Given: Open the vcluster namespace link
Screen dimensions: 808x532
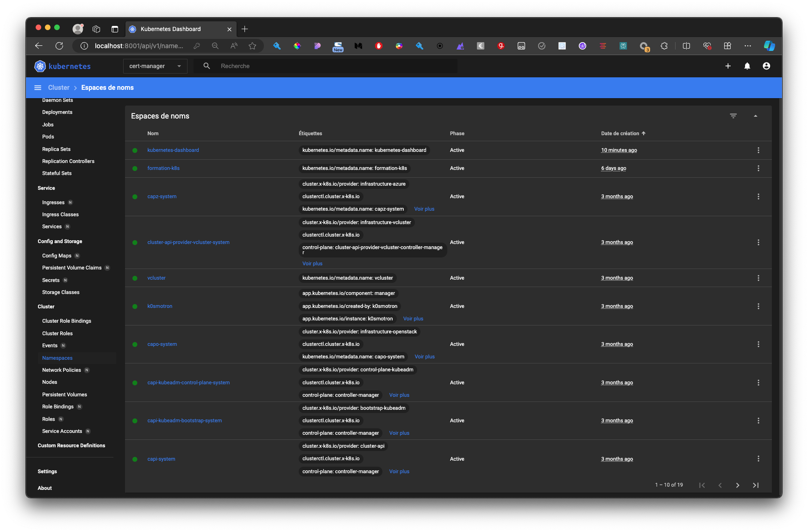Looking at the screenshot, I should 157,278.
